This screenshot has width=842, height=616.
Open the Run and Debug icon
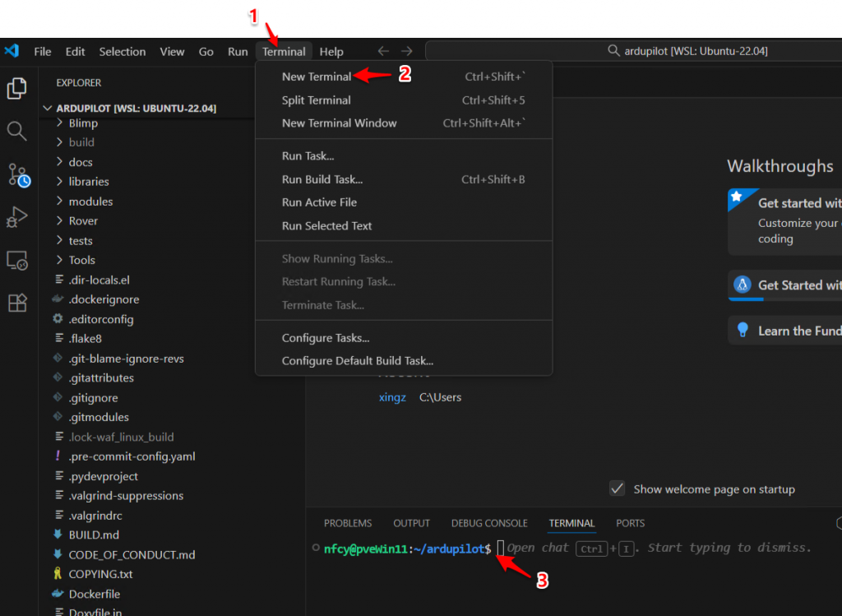17,217
